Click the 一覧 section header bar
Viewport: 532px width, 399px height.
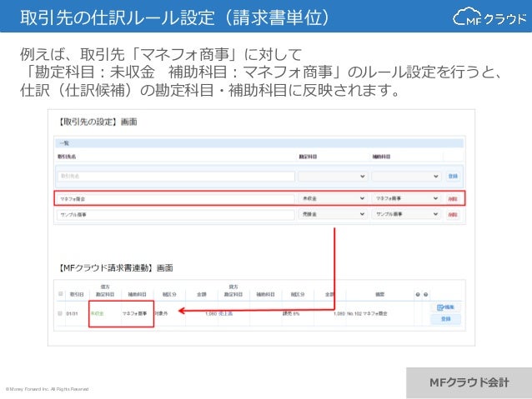point(259,143)
